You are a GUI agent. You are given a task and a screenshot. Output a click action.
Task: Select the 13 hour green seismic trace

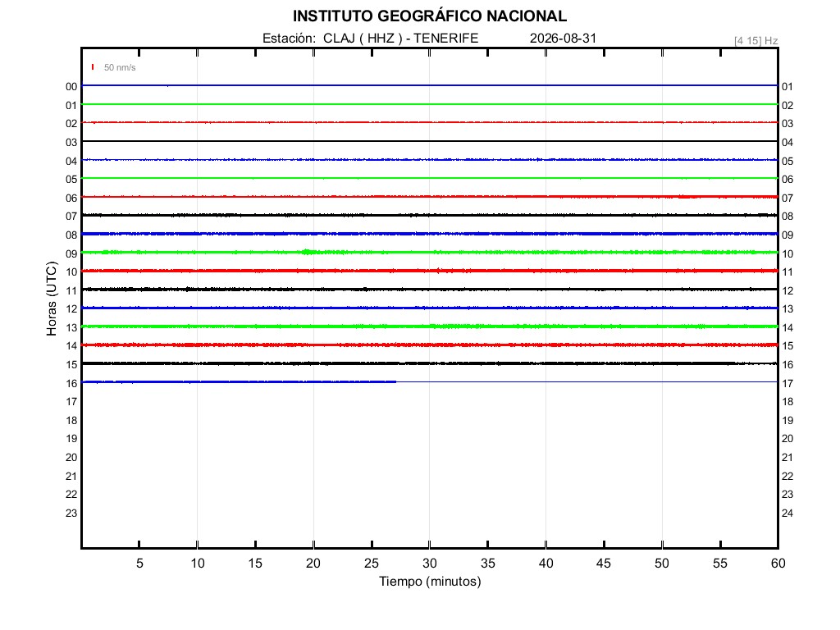pyautogui.click(x=430, y=326)
